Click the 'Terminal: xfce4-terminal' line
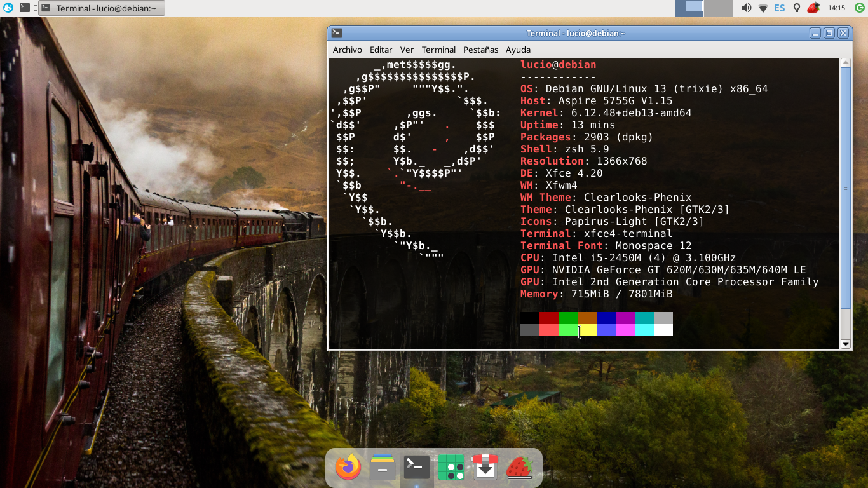 [x=597, y=234]
